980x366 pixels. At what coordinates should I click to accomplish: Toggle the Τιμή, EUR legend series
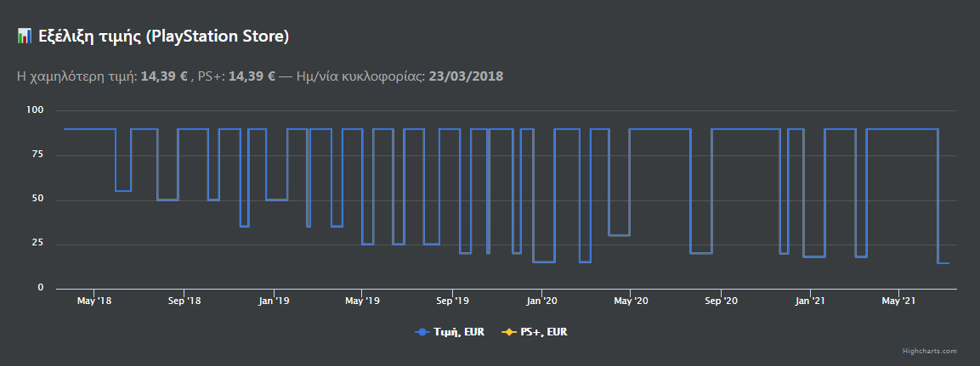pyautogui.click(x=450, y=332)
